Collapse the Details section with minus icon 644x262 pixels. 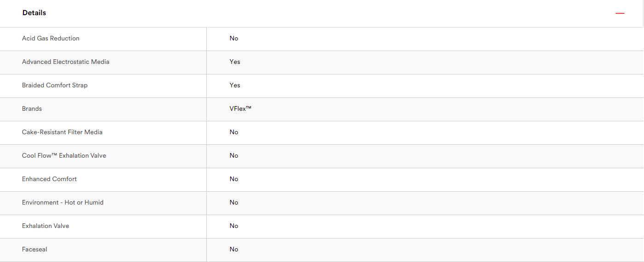(x=620, y=13)
